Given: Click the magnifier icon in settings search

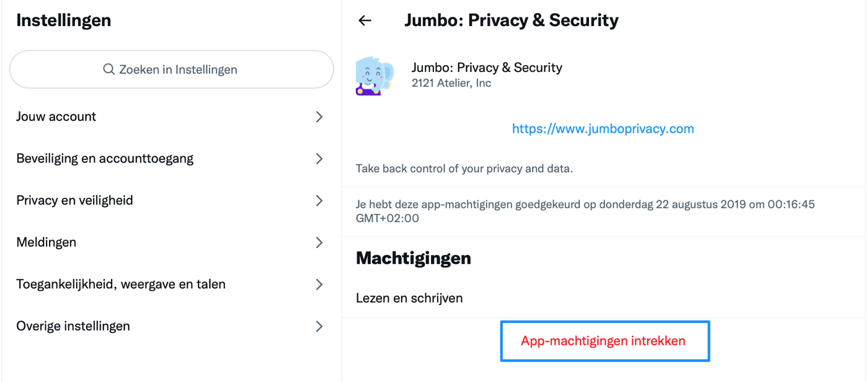Looking at the screenshot, I should pos(108,69).
